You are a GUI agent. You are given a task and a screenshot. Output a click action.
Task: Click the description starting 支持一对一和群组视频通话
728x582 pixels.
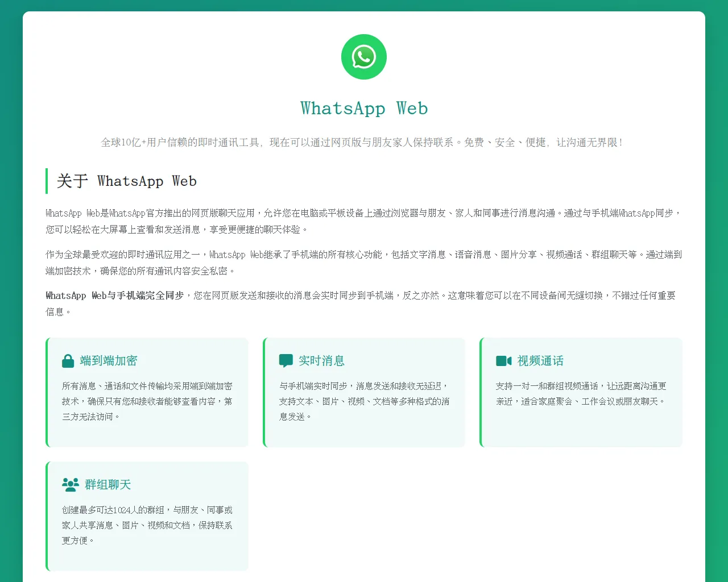(x=581, y=393)
